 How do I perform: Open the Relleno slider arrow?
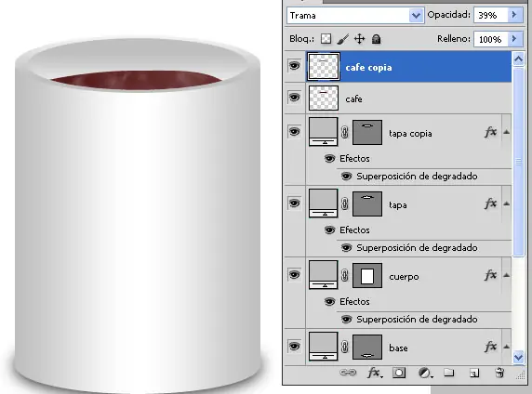coord(514,39)
